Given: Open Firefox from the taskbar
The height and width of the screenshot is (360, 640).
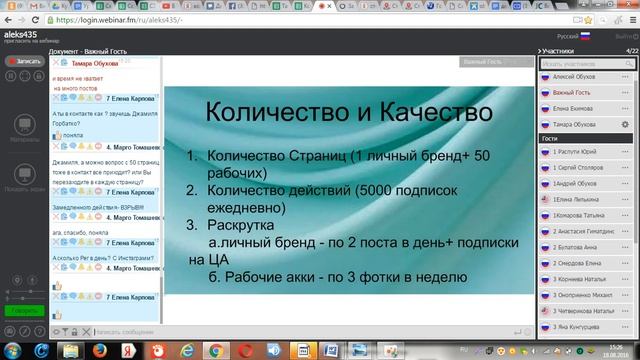Looking at the screenshot, I should click(x=99, y=351).
